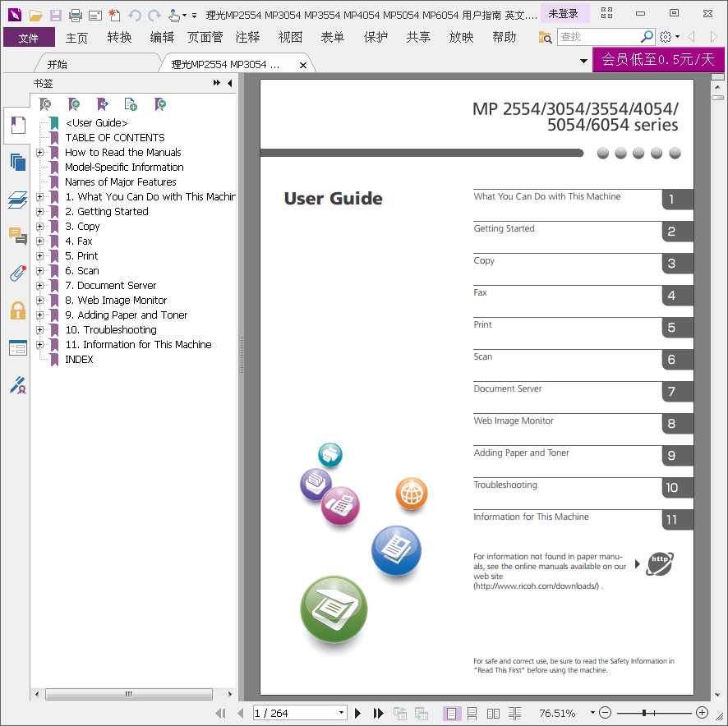The image size is (728, 726).
Task: Expand the 2. Getting Started bookmark
Action: (40, 212)
